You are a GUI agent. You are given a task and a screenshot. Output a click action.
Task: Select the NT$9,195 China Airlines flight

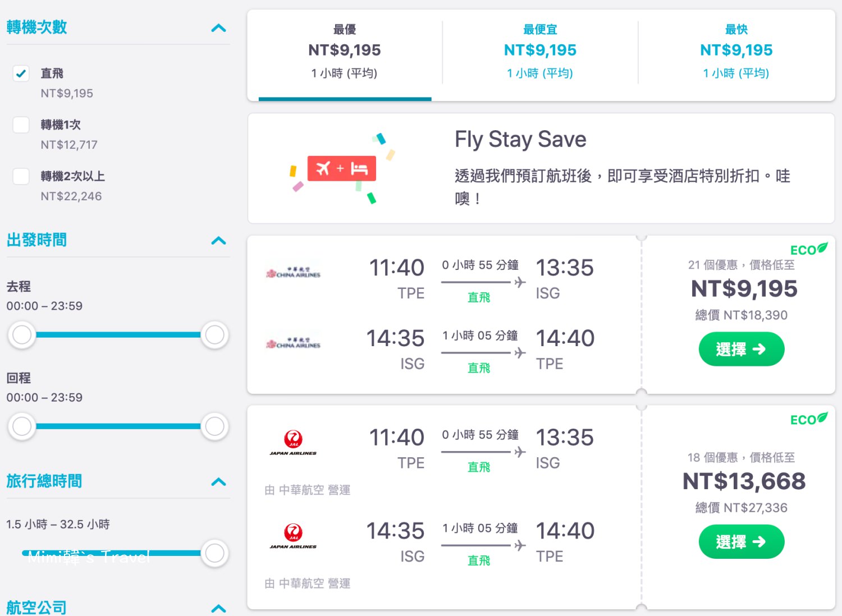(741, 349)
